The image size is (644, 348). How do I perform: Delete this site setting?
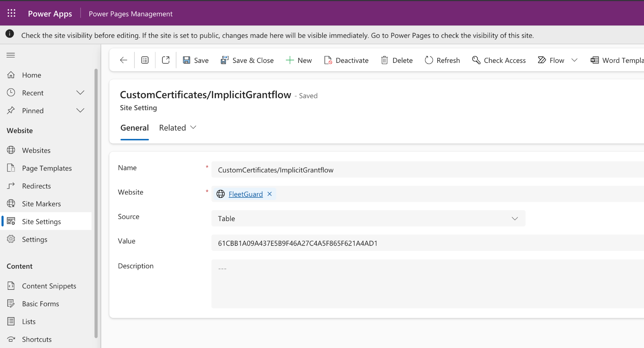[x=397, y=60]
